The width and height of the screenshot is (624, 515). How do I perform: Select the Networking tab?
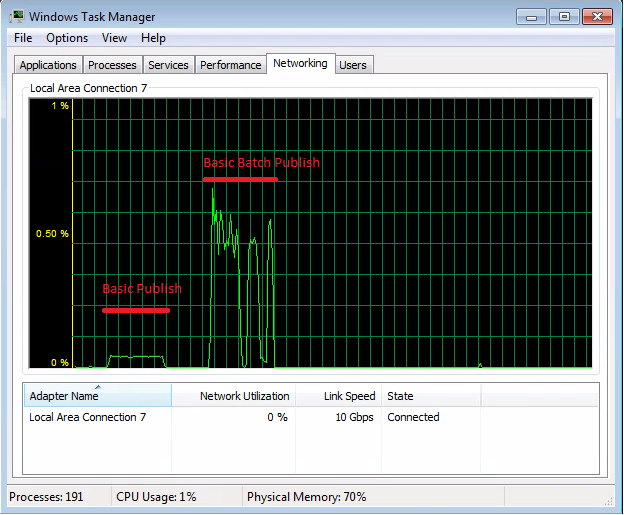point(300,63)
